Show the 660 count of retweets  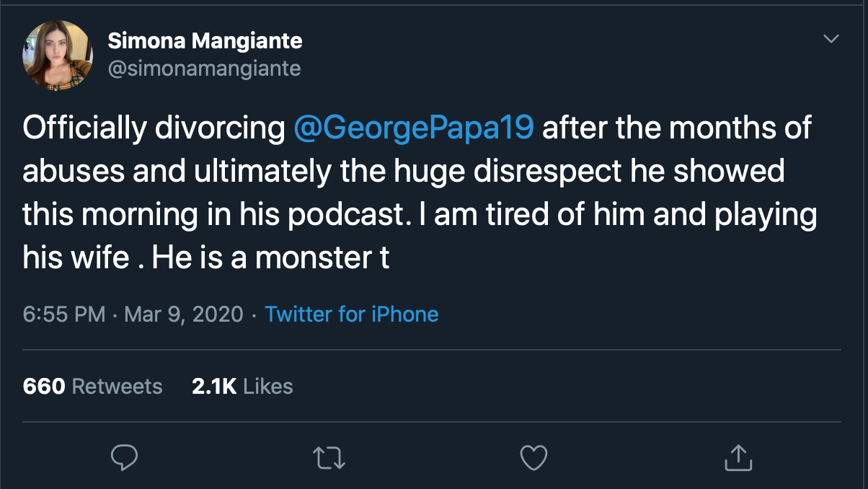click(43, 386)
